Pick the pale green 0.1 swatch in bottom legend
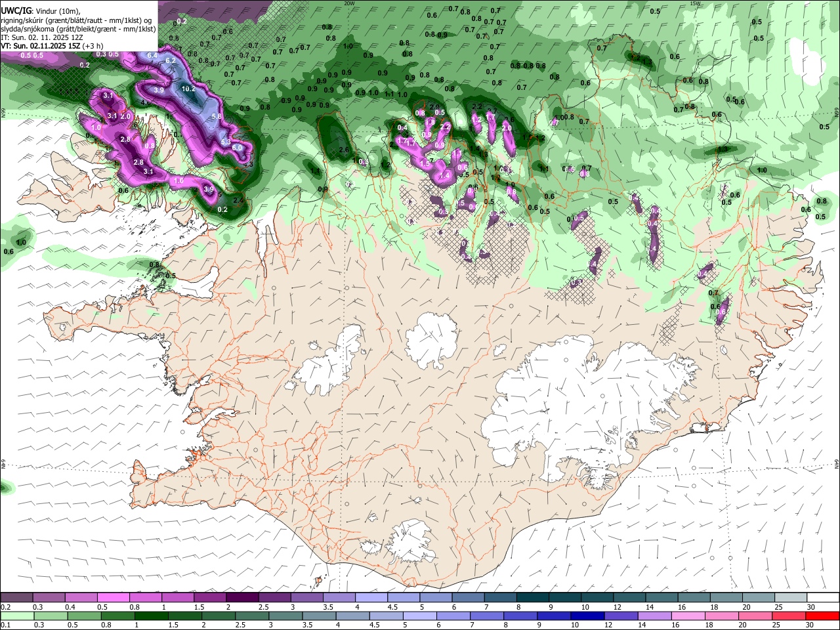The width and height of the screenshot is (840, 630). [x=16, y=616]
